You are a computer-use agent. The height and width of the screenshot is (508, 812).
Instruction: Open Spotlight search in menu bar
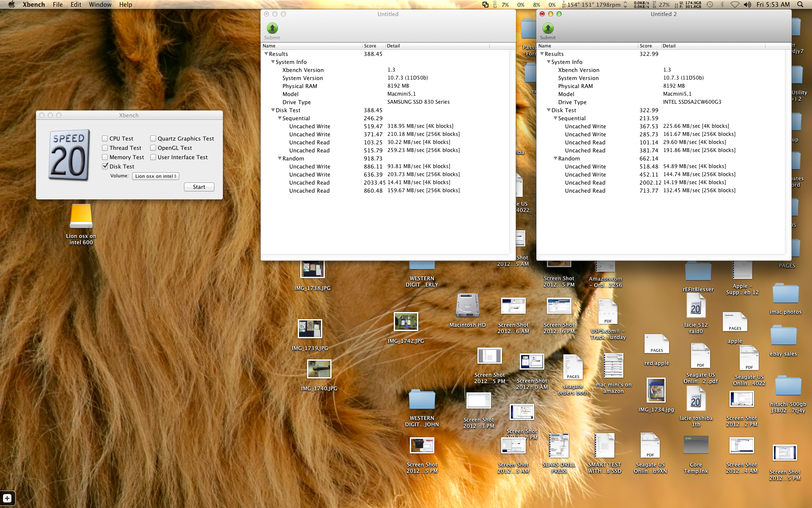click(x=800, y=5)
